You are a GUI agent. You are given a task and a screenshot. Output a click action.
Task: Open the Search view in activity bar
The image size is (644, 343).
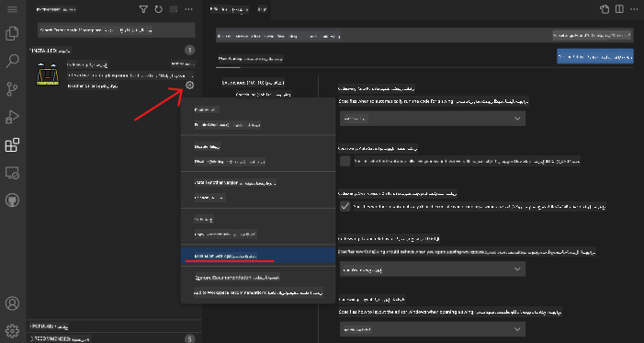coord(12,62)
